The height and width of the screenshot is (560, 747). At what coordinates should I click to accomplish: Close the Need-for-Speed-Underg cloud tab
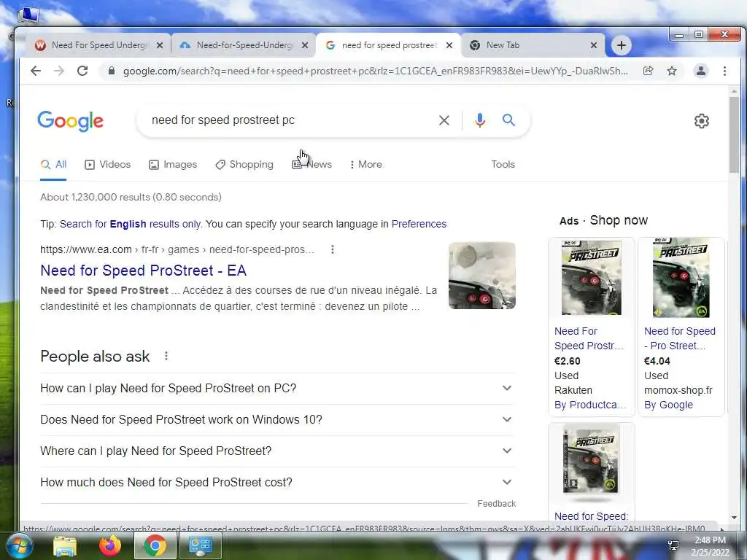click(305, 45)
